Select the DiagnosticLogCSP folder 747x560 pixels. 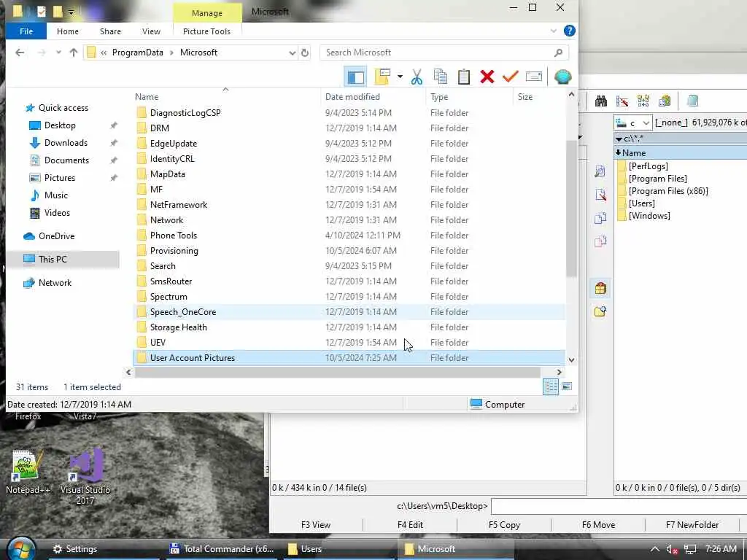185,113
